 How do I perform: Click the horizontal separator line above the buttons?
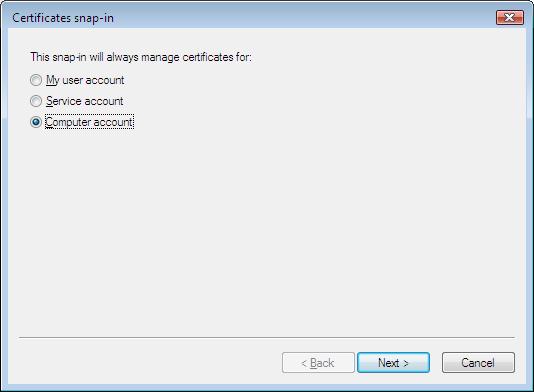[x=267, y=338]
